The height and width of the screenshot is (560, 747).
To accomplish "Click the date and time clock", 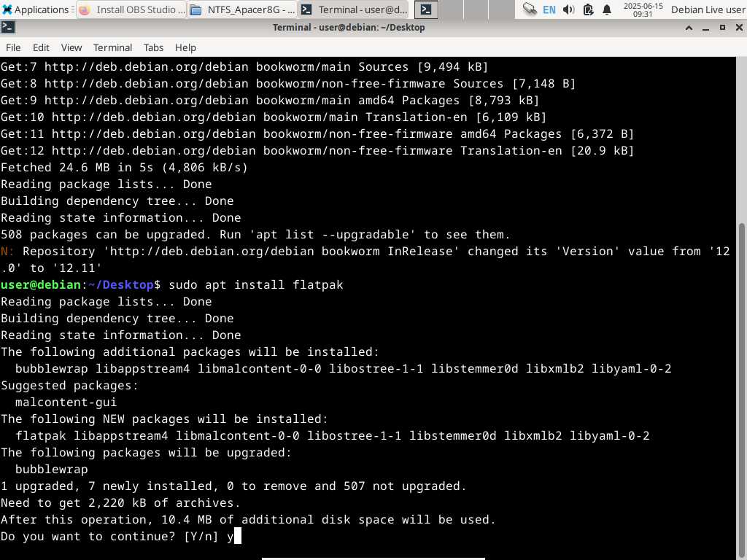I will pyautogui.click(x=643, y=9).
